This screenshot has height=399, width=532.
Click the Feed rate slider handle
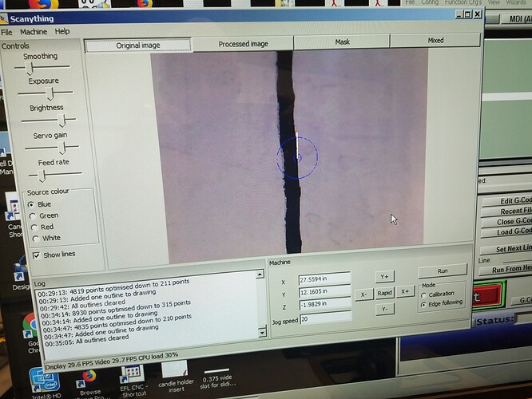click(x=42, y=176)
